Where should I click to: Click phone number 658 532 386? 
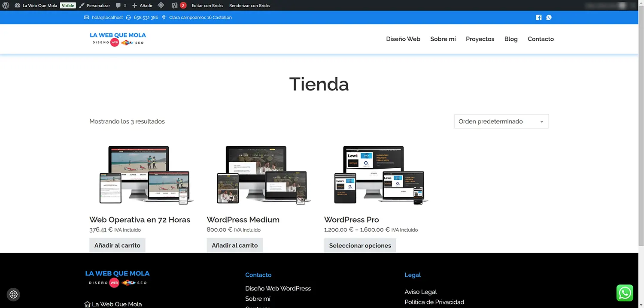146,18
